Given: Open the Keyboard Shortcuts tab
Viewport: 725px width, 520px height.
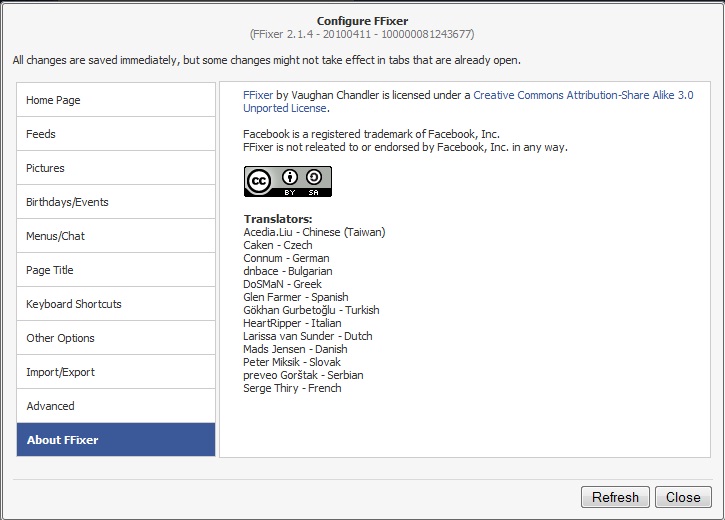Looking at the screenshot, I should (x=116, y=304).
